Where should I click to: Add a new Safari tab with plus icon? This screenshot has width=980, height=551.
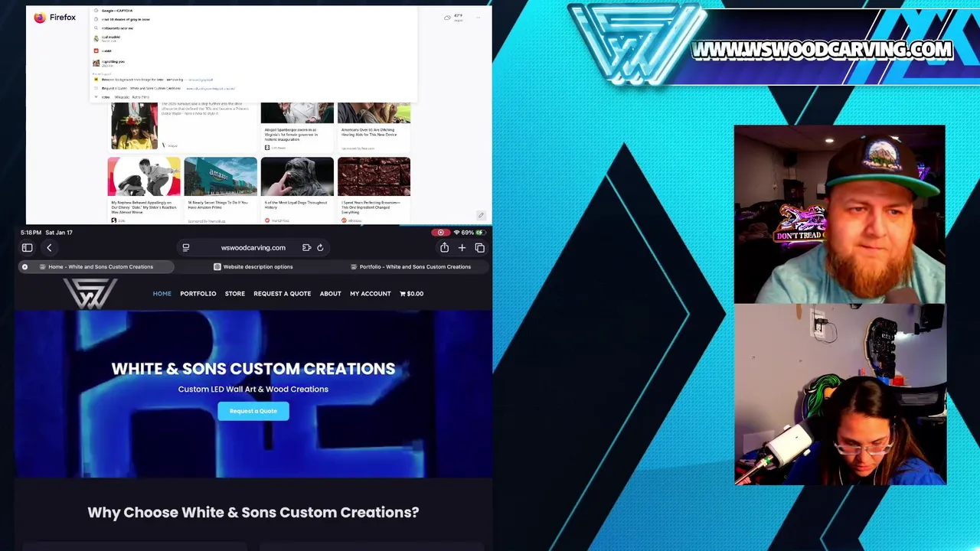(x=462, y=247)
